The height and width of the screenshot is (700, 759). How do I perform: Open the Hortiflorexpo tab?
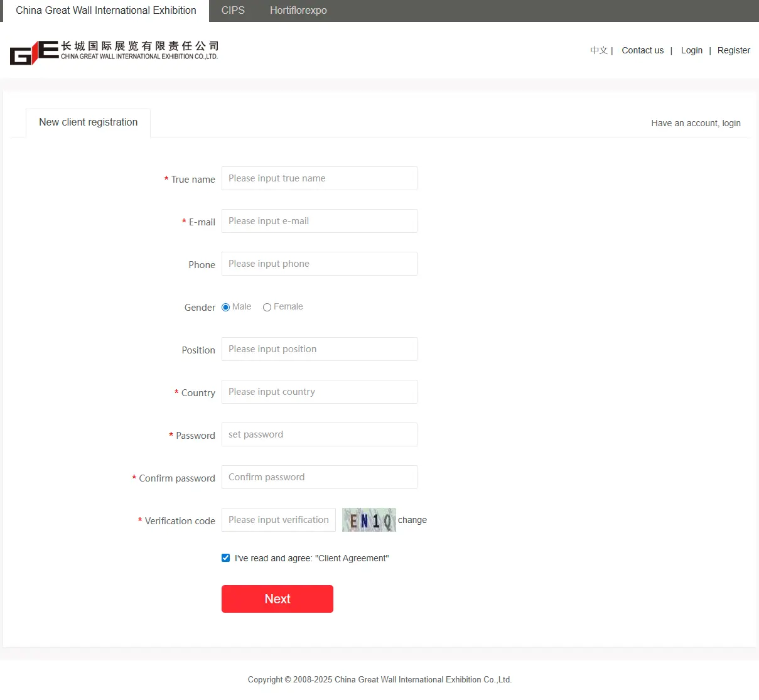pos(298,11)
